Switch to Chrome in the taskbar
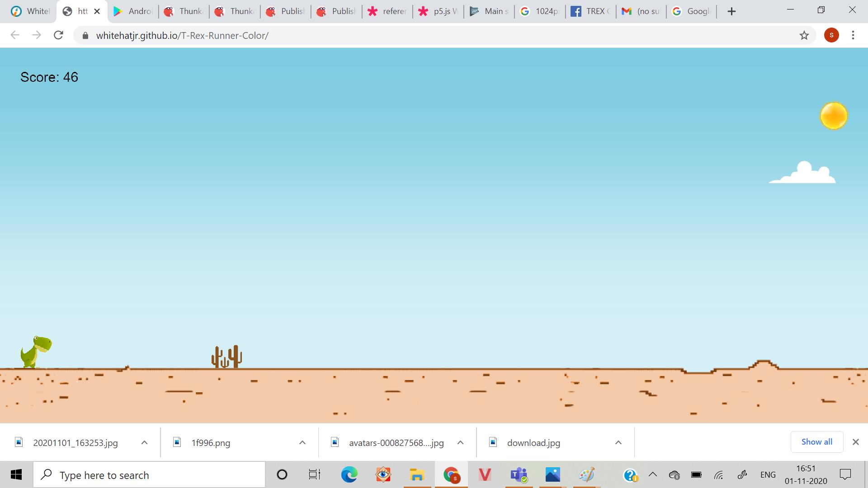 451,474
